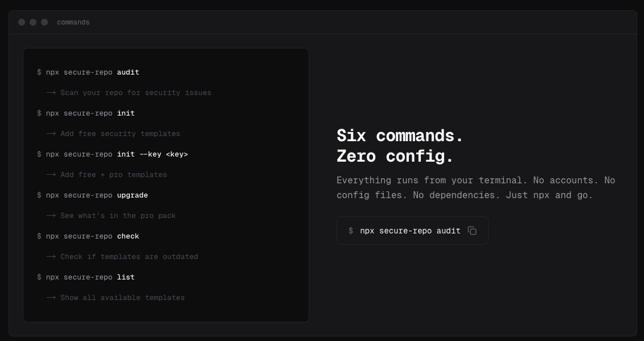This screenshot has height=341, width=644.
Task: Click the red traffic-light dot
Action: tap(22, 22)
